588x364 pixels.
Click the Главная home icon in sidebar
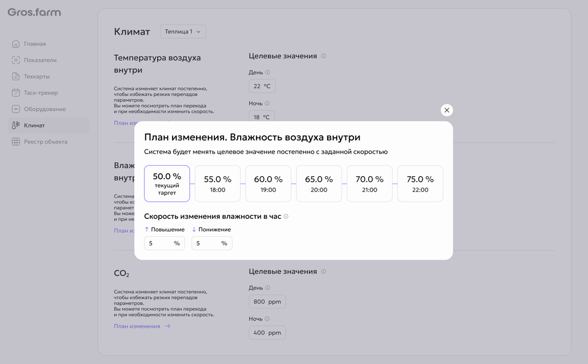(x=16, y=44)
